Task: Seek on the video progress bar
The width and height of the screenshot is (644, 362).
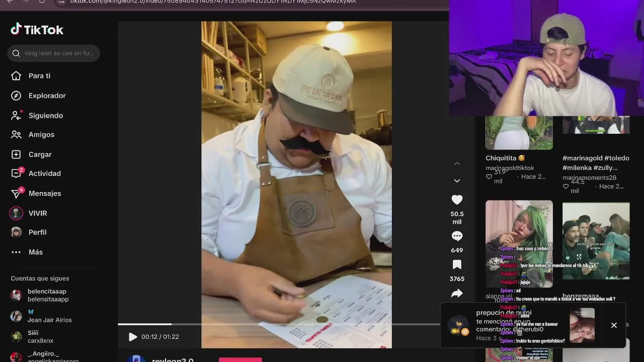Action: point(279,324)
